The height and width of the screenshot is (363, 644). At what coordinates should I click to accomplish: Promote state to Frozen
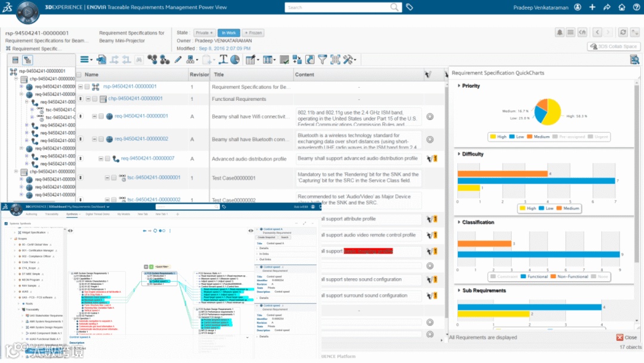(x=253, y=33)
